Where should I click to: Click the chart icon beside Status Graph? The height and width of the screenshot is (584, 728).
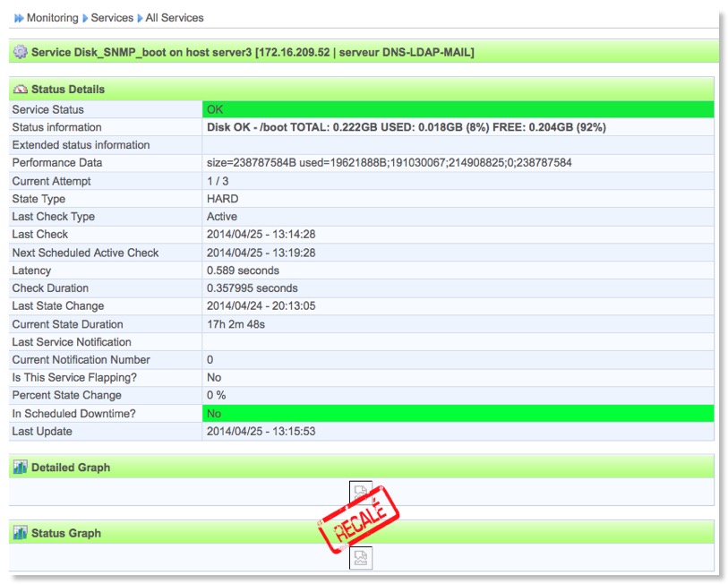pos(21,533)
